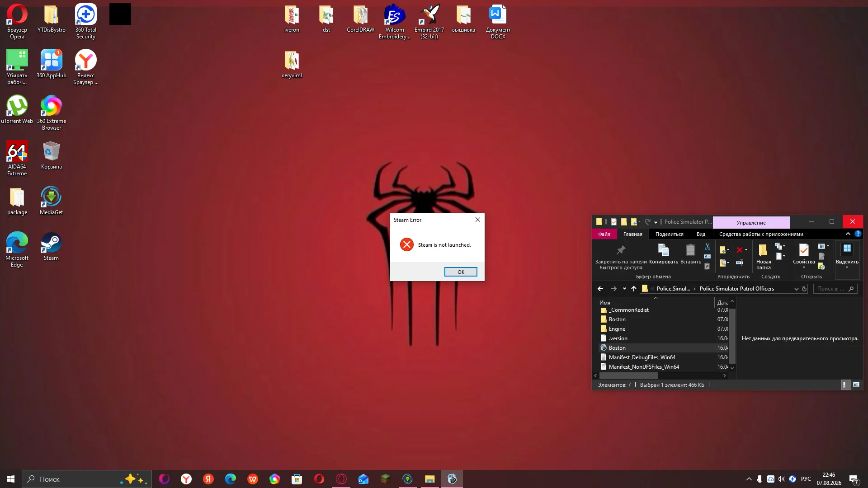The image size is (868, 488).
Task: Click the Properties (Свойства) checkmark icon
Action: click(804, 250)
